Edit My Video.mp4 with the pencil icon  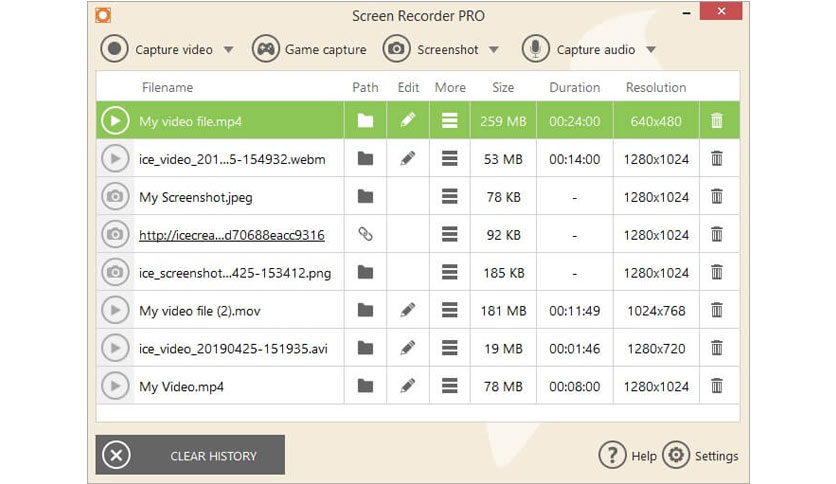pos(408,385)
